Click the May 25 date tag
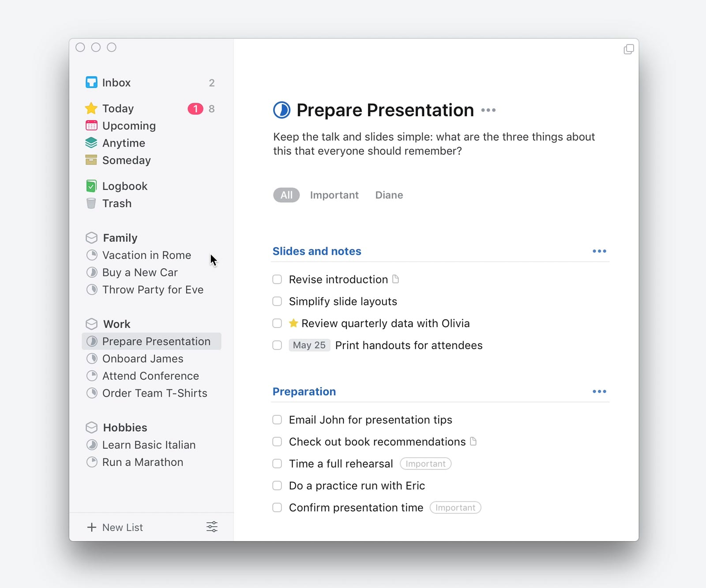Viewport: 706px width, 588px height. click(x=309, y=345)
